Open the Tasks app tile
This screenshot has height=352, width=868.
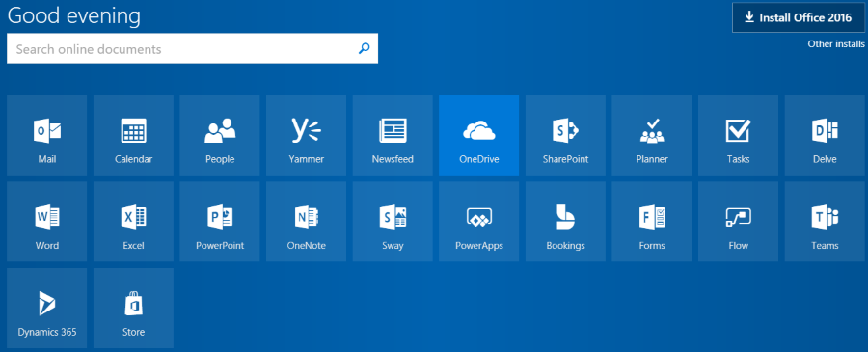pyautogui.click(x=738, y=135)
